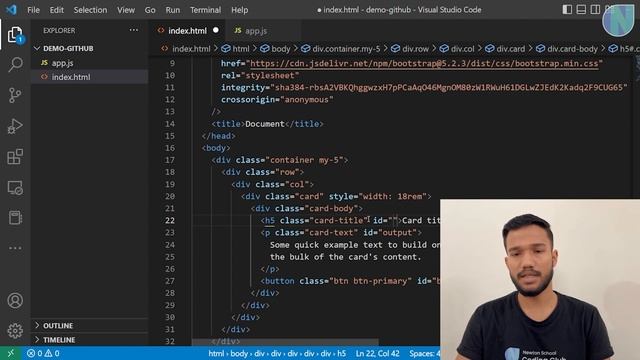Click html breadcrumb item
Image resolution: width=640 pixels, height=360 pixels.
241,49
